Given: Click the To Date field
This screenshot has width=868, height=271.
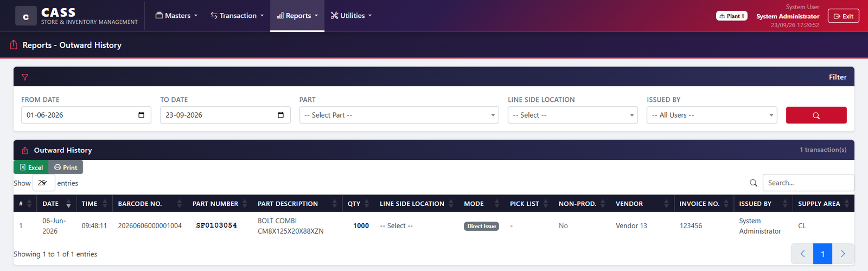Looking at the screenshot, I should (225, 115).
